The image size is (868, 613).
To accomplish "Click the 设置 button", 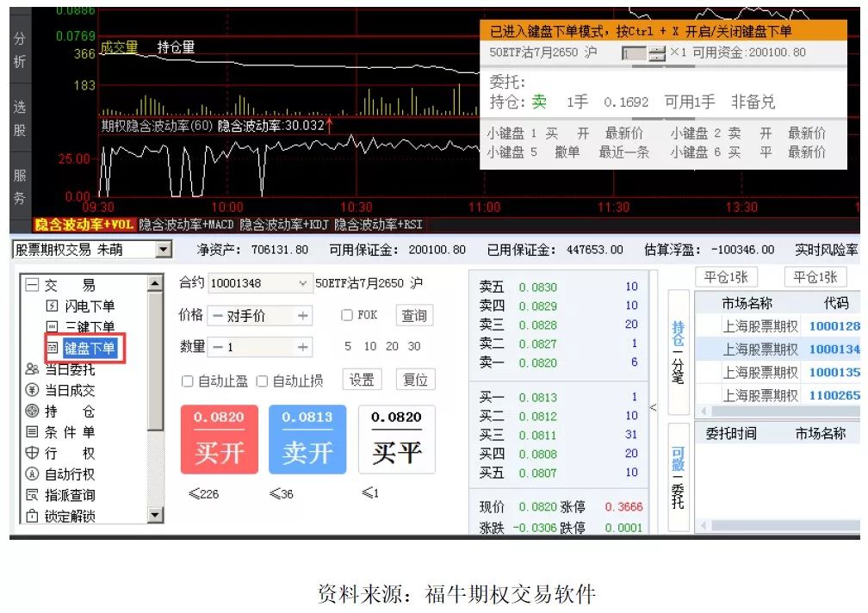I will point(362,380).
